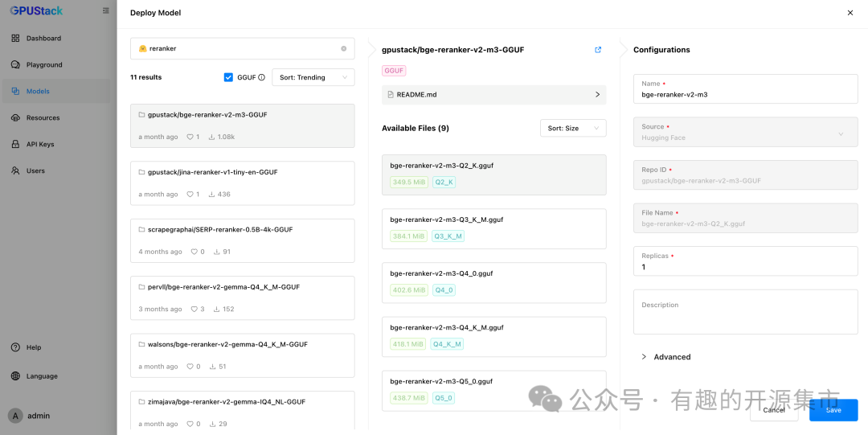Click the Playground chat icon

(x=15, y=65)
